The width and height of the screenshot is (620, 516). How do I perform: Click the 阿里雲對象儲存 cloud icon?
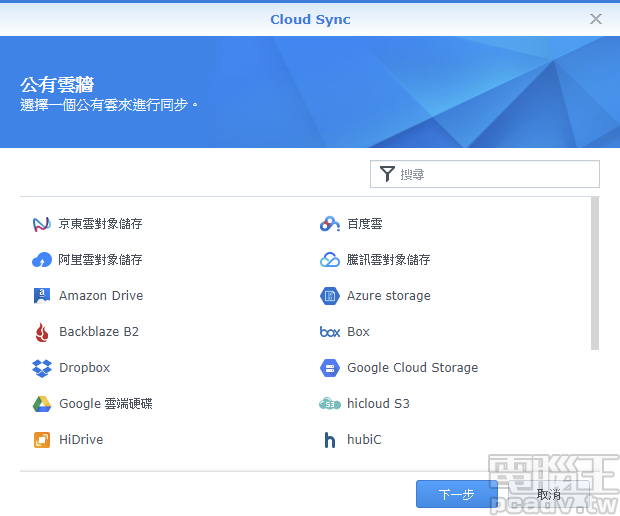click(x=42, y=260)
